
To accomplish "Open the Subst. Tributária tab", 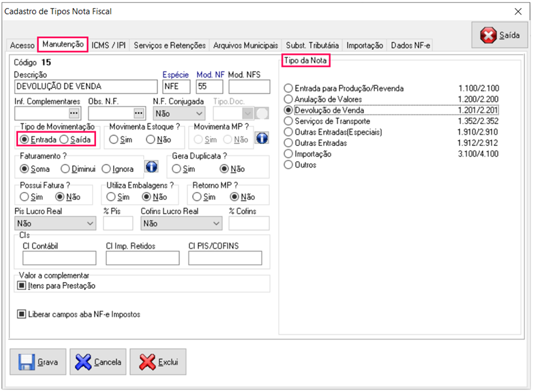I will coord(312,45).
